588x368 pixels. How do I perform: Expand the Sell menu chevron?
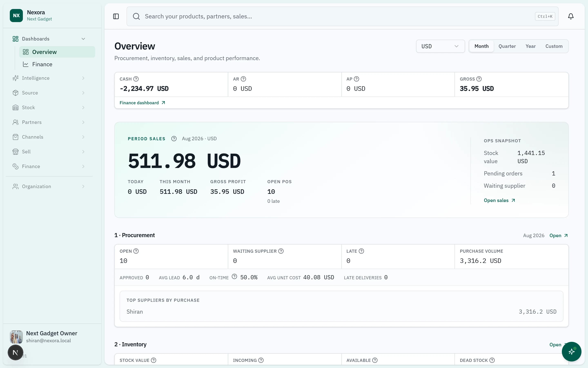click(83, 152)
